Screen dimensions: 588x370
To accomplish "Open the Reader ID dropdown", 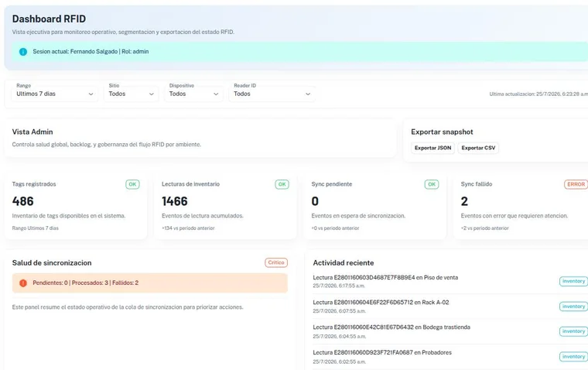I will pos(272,94).
